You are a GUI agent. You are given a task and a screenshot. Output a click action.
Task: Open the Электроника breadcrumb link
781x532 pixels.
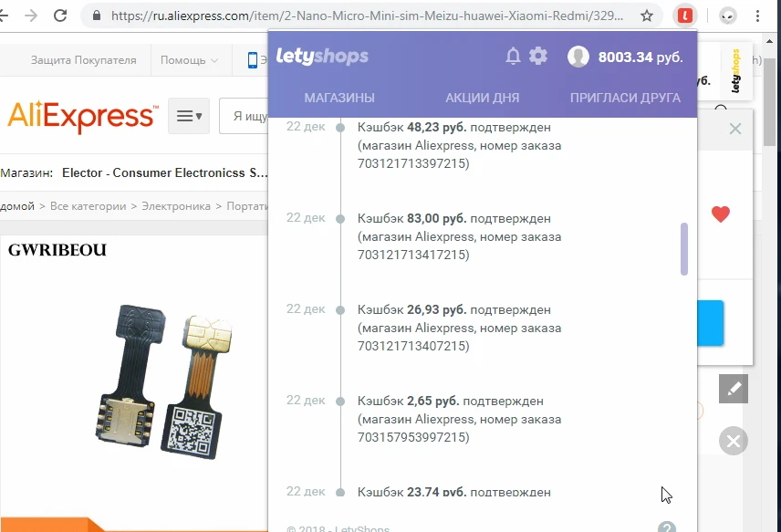176,206
